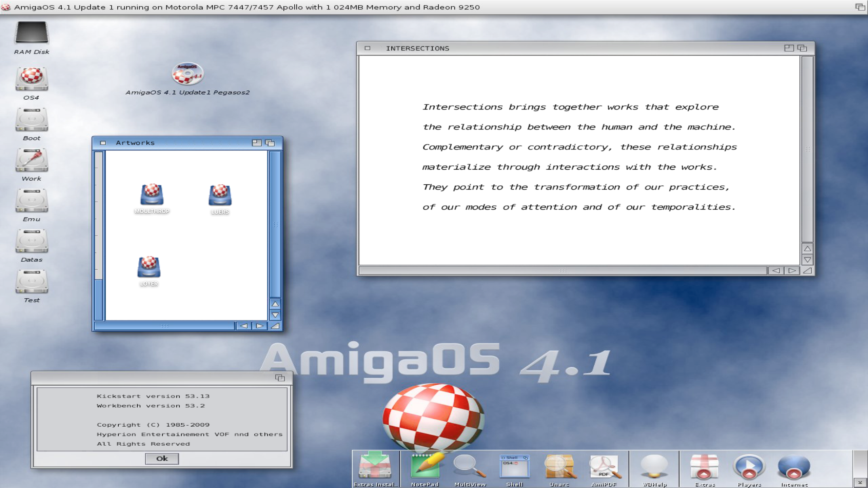Click the Artworks window size gadget
Image resolution: width=868 pixels, height=488 pixels.
[x=275, y=326]
